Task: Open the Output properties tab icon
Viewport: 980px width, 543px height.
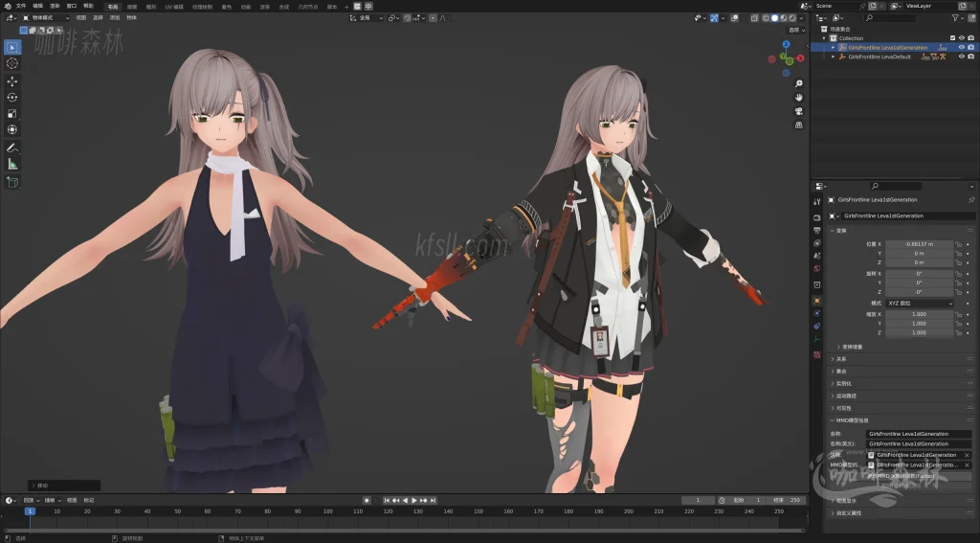Action: pos(817,230)
